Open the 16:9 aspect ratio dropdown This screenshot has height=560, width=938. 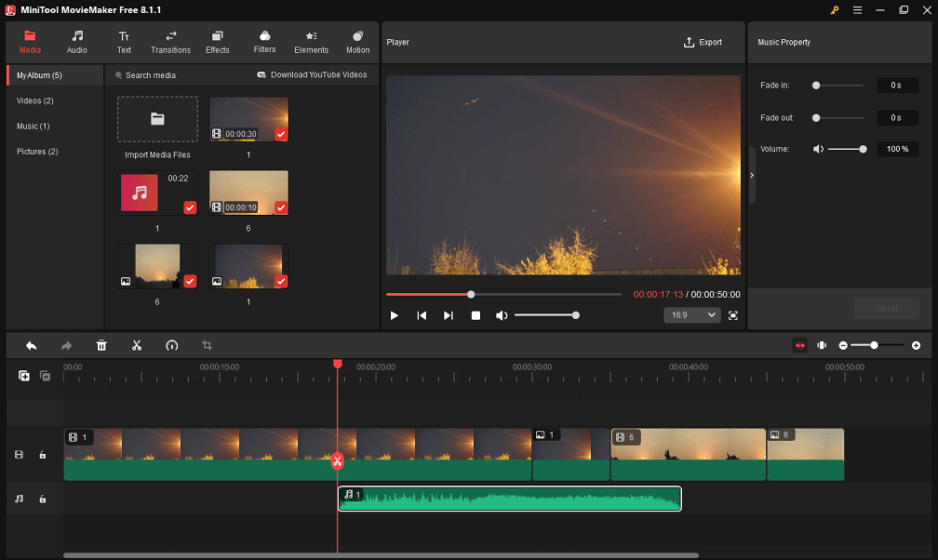[692, 315]
